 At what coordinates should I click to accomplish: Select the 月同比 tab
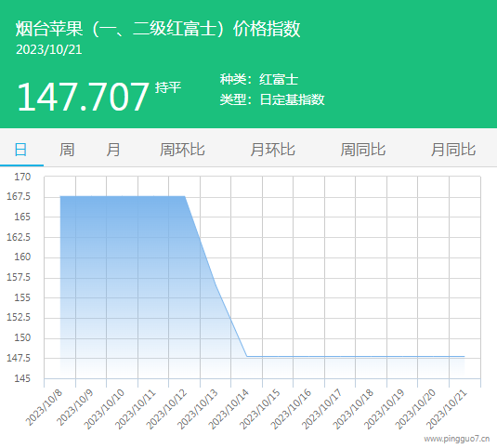pos(453,150)
